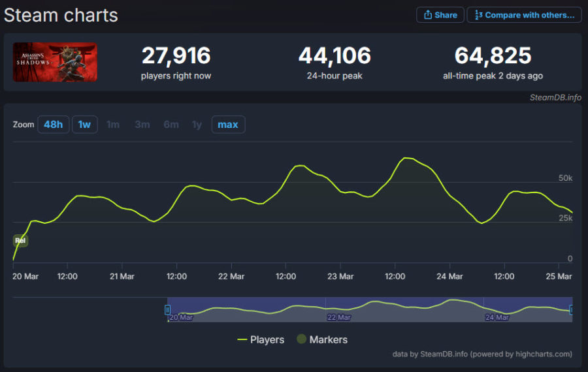
Task: Click the left navigator range handle
Action: (168, 310)
